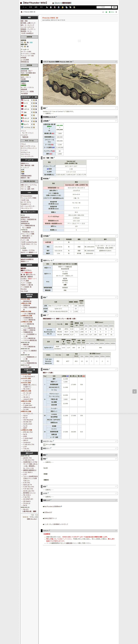Open page settings via the gear icon
The image size is (138, 644).
[116, 12]
